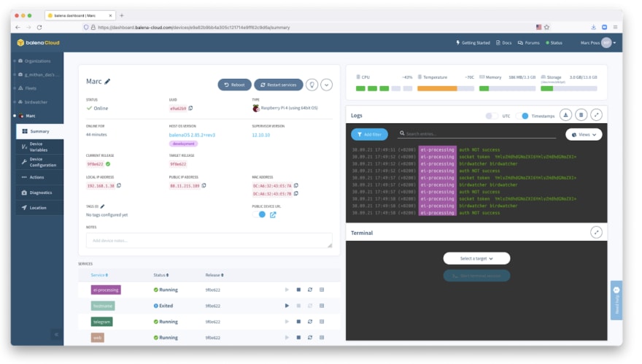Restart the ei-processing service
This screenshot has width=642, height=364.
click(310, 290)
